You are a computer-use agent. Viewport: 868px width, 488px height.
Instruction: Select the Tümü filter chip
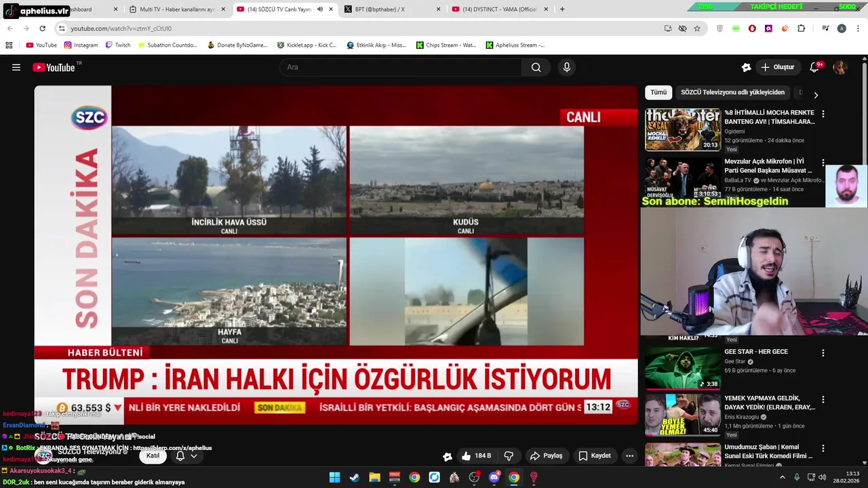click(658, 92)
